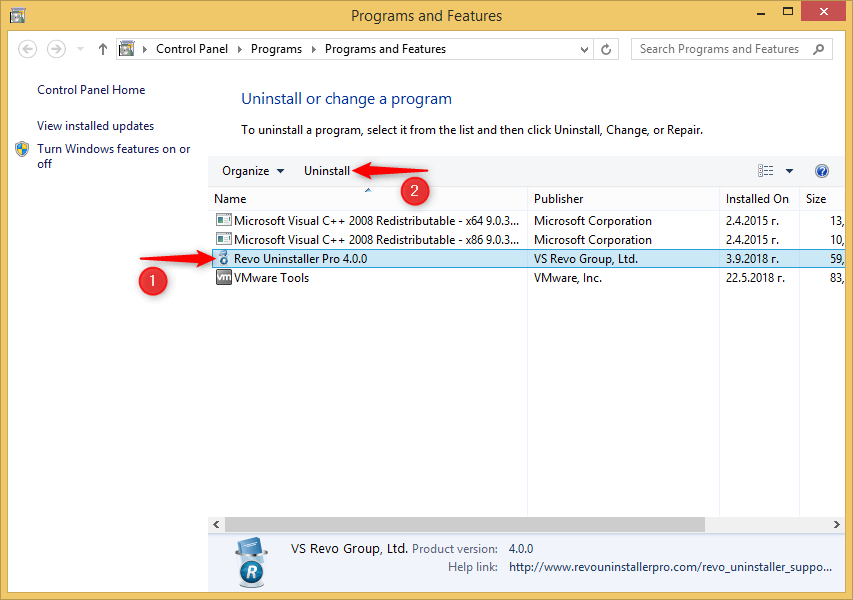This screenshot has width=853, height=600.
Task: Click the icon of the Visual C++ x64 entry
Action: (x=224, y=220)
